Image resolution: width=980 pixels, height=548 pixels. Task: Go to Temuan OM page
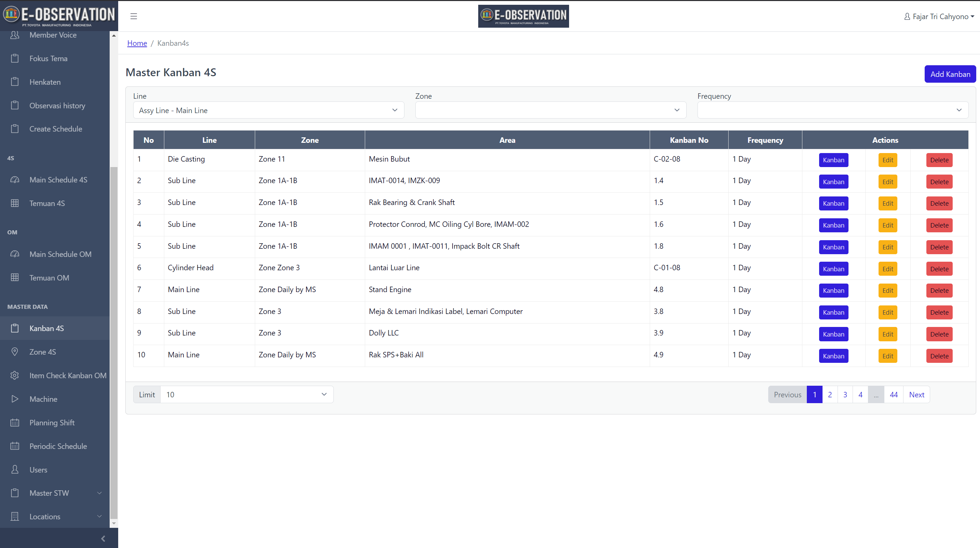pyautogui.click(x=55, y=277)
